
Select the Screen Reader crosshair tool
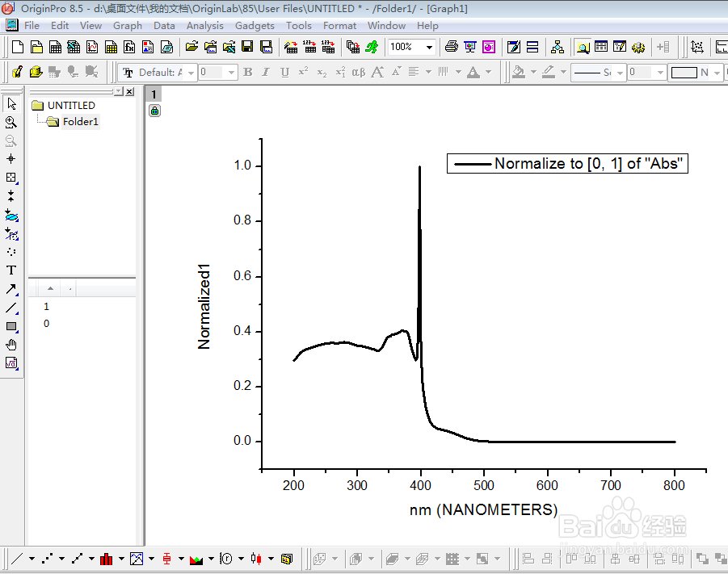[x=11, y=159]
